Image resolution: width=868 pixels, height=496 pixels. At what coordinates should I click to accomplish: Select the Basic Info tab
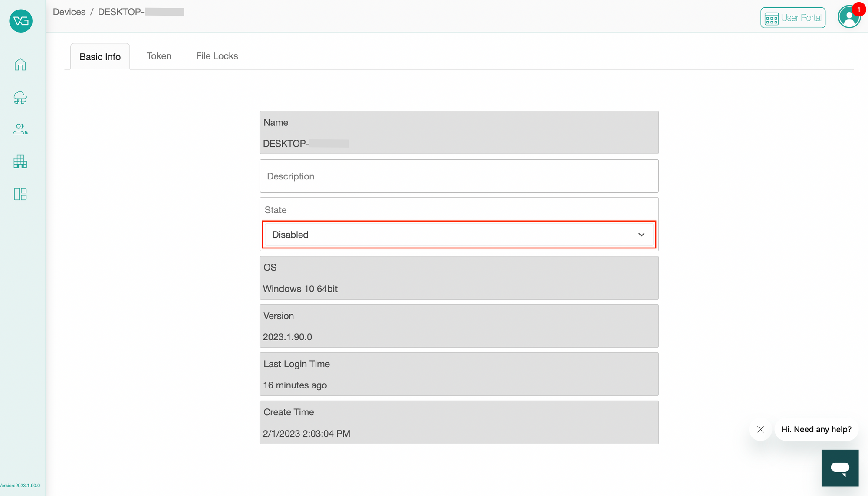(x=100, y=56)
